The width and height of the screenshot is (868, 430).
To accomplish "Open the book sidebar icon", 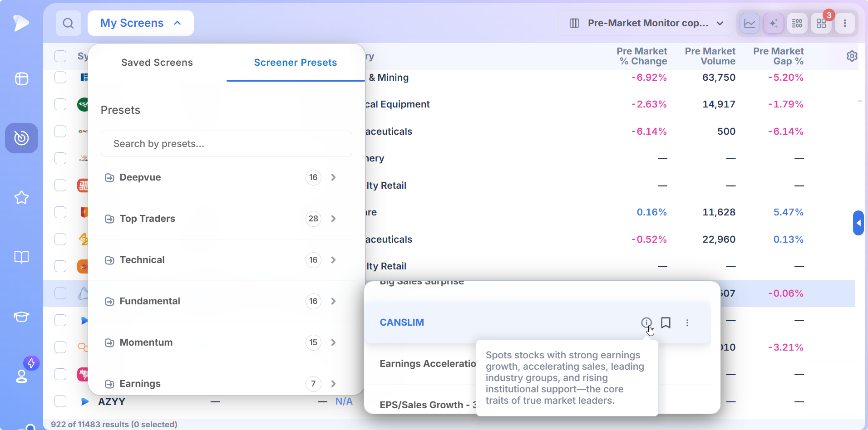I will click(x=21, y=257).
